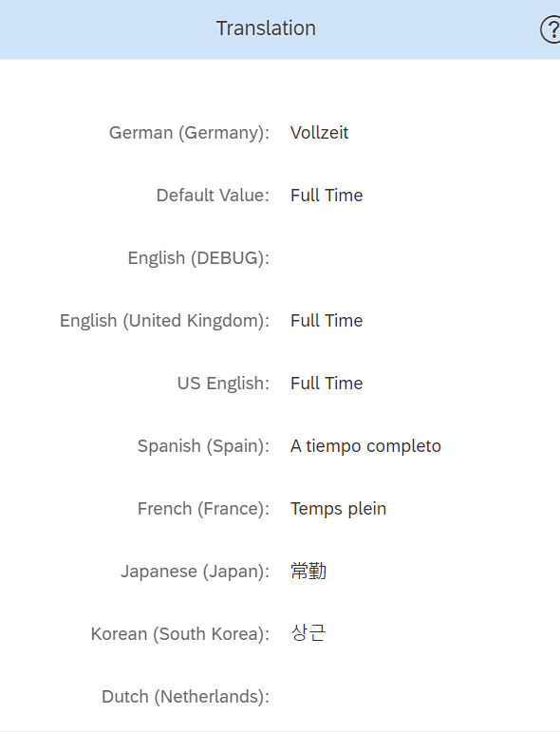Select the Japanese translation value
This screenshot has height=732, width=560.
pos(308,571)
